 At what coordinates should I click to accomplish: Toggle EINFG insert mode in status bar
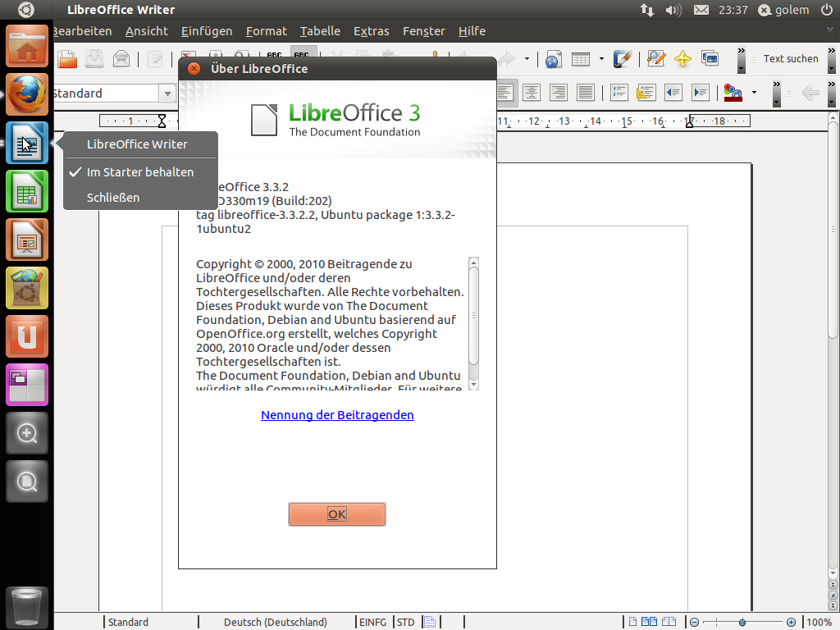point(372,622)
